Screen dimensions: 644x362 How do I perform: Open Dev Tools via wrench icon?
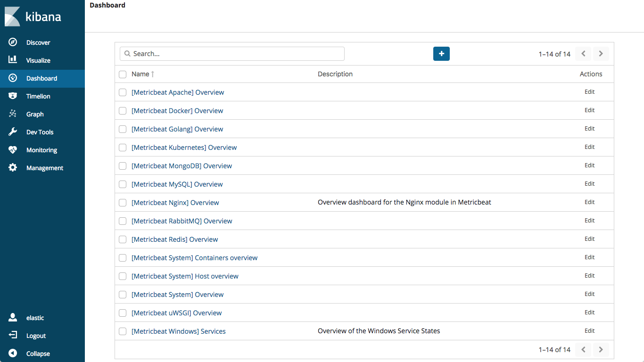13,132
